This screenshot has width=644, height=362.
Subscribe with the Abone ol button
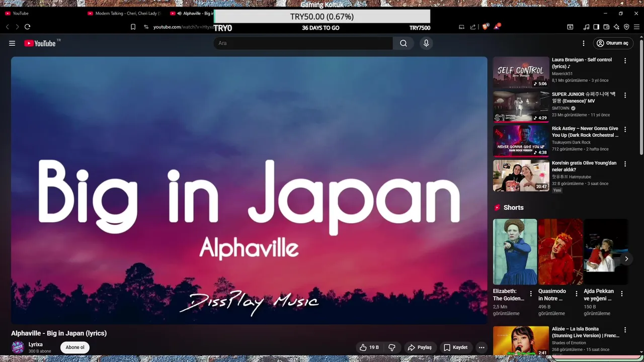pyautogui.click(x=75, y=347)
